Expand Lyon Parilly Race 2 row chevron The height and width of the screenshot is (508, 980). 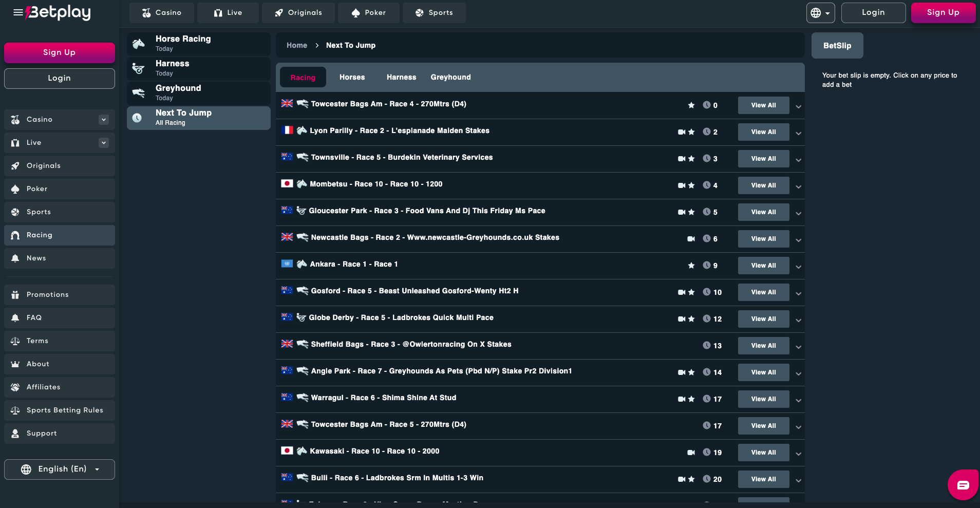click(798, 134)
